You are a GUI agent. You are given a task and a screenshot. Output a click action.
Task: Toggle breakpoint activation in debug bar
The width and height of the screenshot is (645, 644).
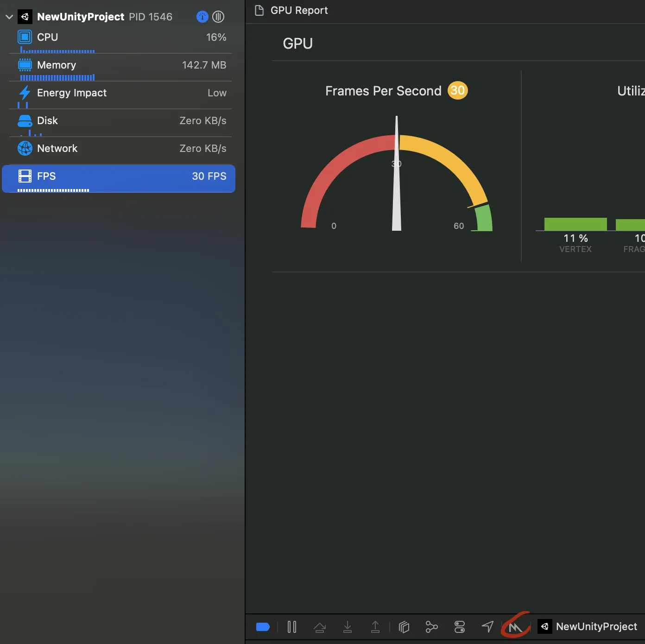tap(263, 627)
